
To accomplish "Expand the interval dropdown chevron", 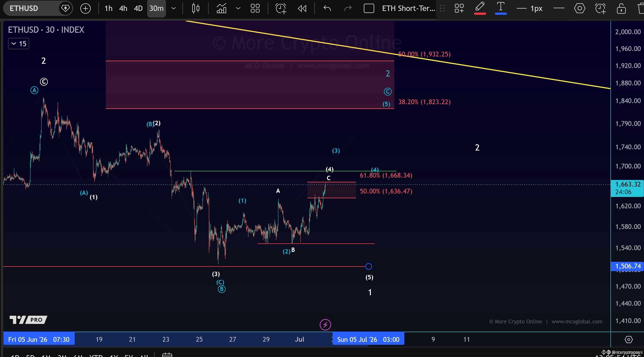I will click(x=173, y=9).
